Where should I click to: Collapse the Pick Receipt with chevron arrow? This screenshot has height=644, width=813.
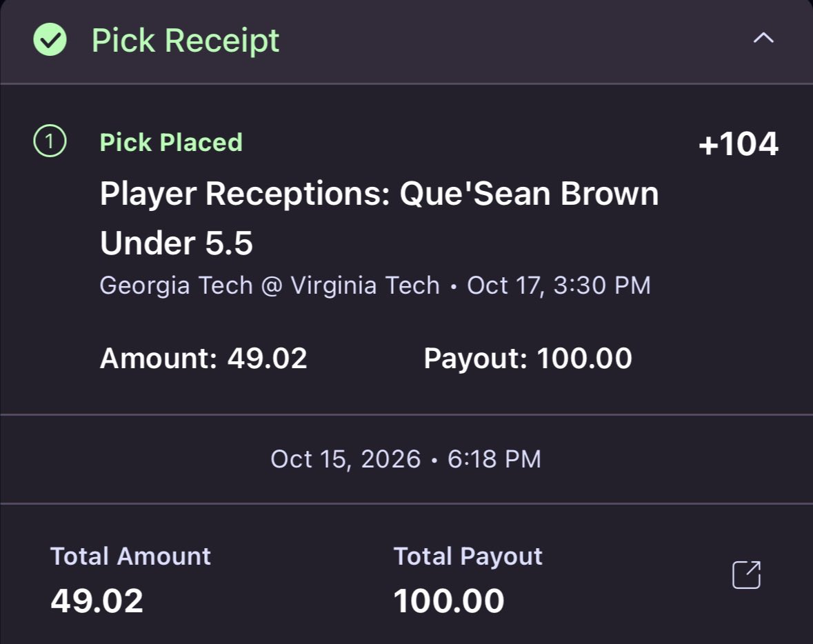[763, 38]
